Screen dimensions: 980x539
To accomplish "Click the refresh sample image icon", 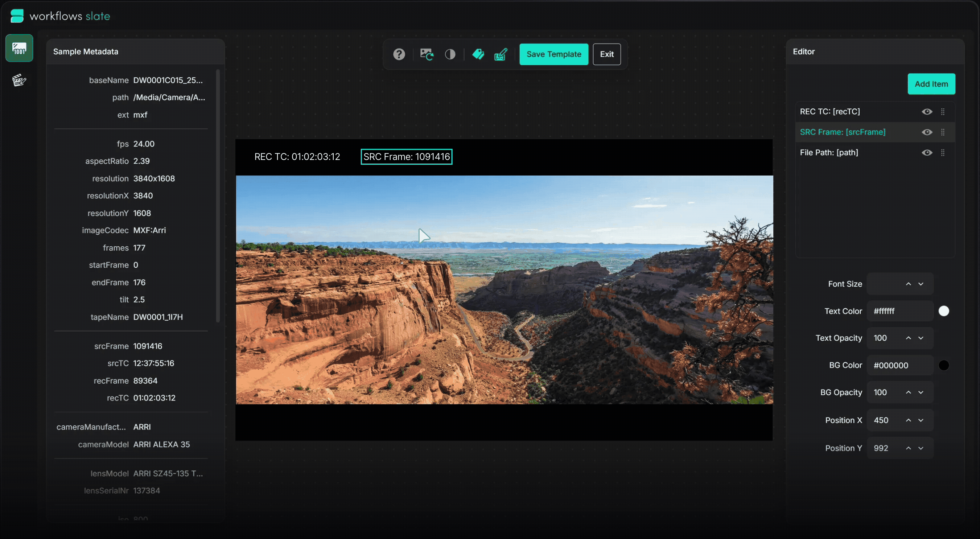I will pos(427,54).
